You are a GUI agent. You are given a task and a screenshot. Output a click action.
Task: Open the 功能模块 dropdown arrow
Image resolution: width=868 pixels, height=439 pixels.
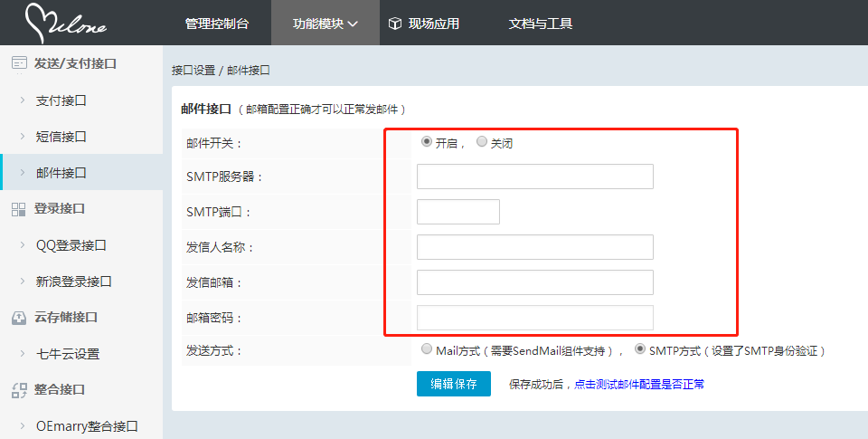[x=353, y=24]
